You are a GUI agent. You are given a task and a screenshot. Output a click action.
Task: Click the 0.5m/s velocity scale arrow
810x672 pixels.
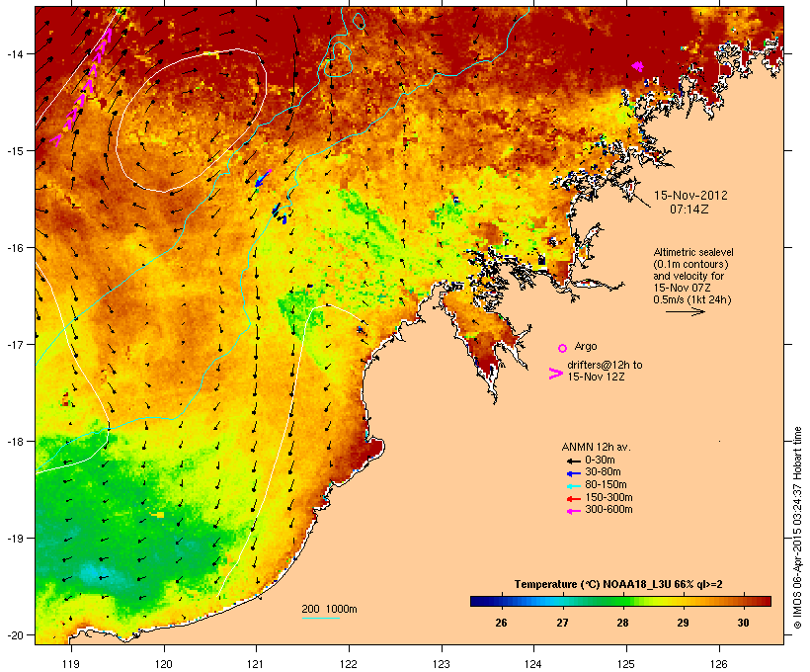tap(685, 311)
